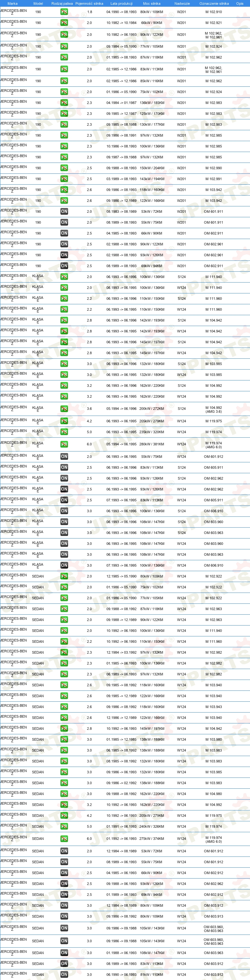Screen dimensions: 250x980
Task: Click the PB icon in the 150kW / 204KM row
Action: (64, 168)
